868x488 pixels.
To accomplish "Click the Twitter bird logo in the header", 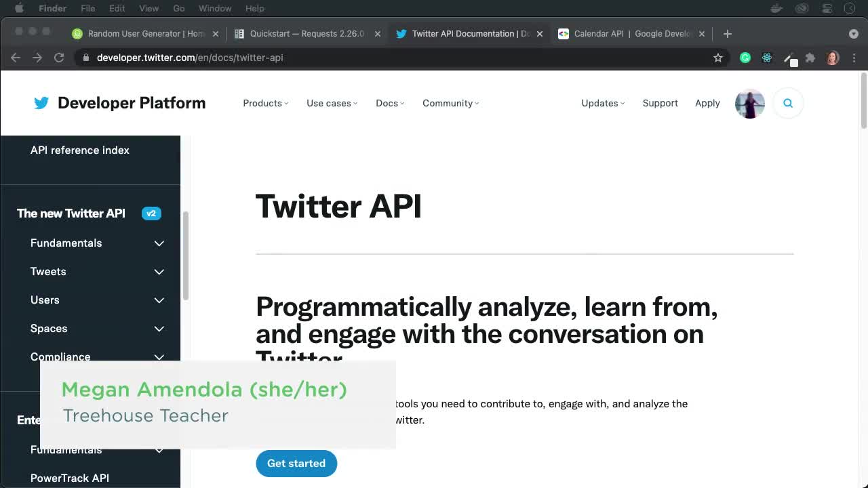I will pyautogui.click(x=41, y=102).
